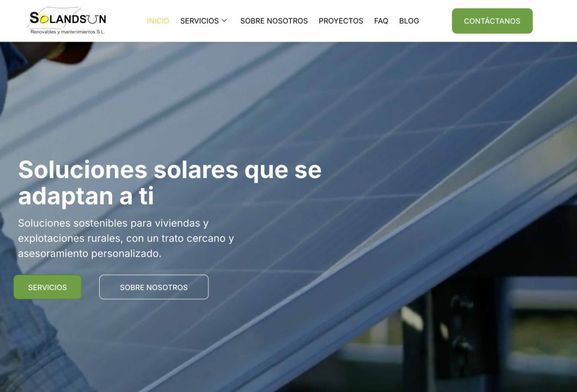This screenshot has height=392, width=577.
Task: Open the INICIO menu item
Action: (158, 21)
